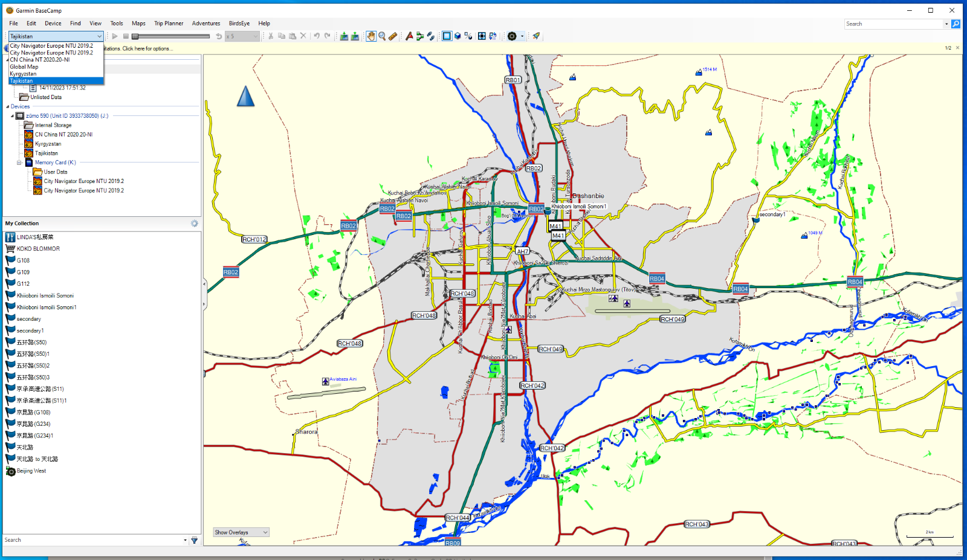This screenshot has height=560, width=967.
Task: Choose Kyrgyzstan in the dropdown list
Action: 56,74
